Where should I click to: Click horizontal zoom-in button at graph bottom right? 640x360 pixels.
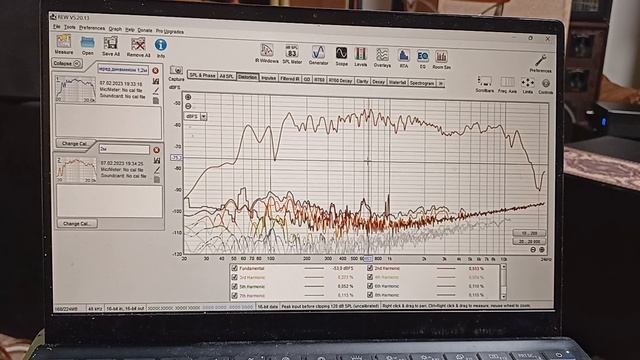[542, 249]
